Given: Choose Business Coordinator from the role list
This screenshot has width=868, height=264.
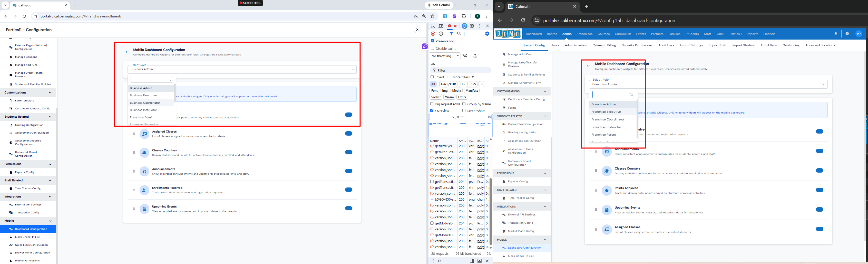Looking at the screenshot, I should click(151, 103).
